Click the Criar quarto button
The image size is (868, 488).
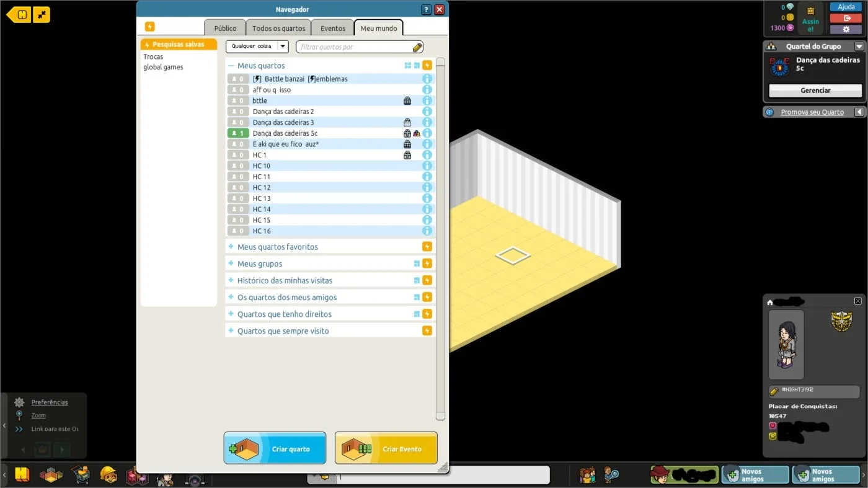pos(275,448)
